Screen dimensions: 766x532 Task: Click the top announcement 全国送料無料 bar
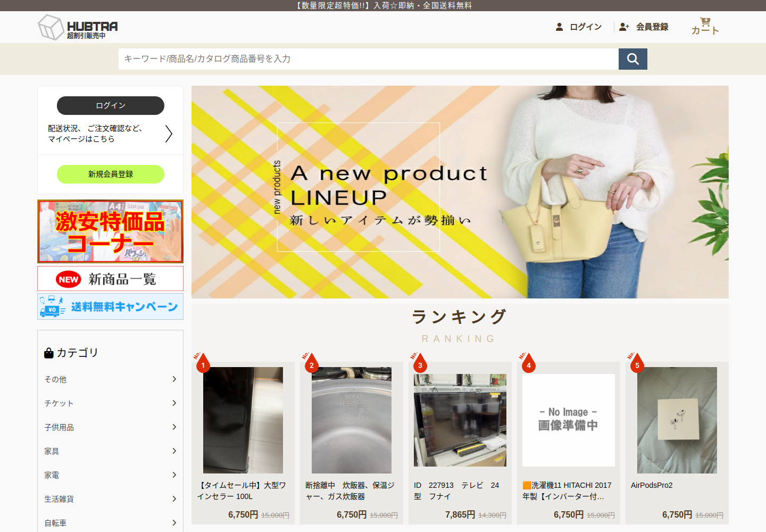coord(383,5)
